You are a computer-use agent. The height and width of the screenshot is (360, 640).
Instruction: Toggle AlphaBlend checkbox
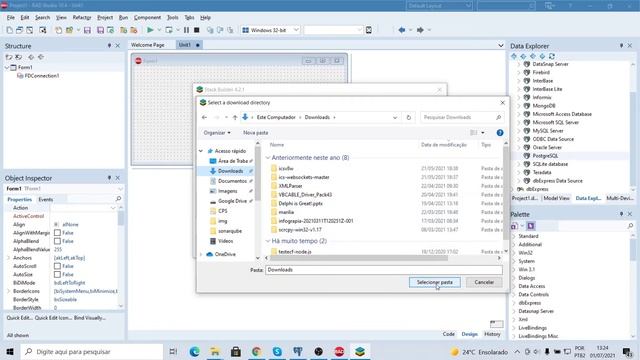[58, 241]
